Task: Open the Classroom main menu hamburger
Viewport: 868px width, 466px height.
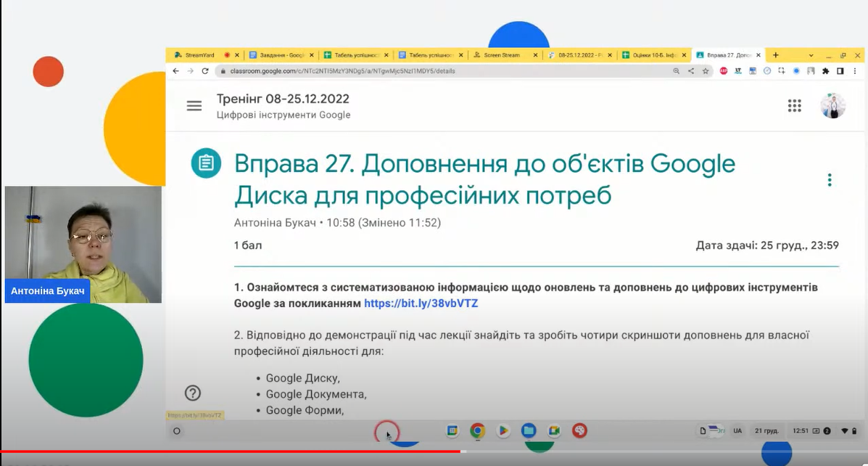Action: tap(194, 106)
